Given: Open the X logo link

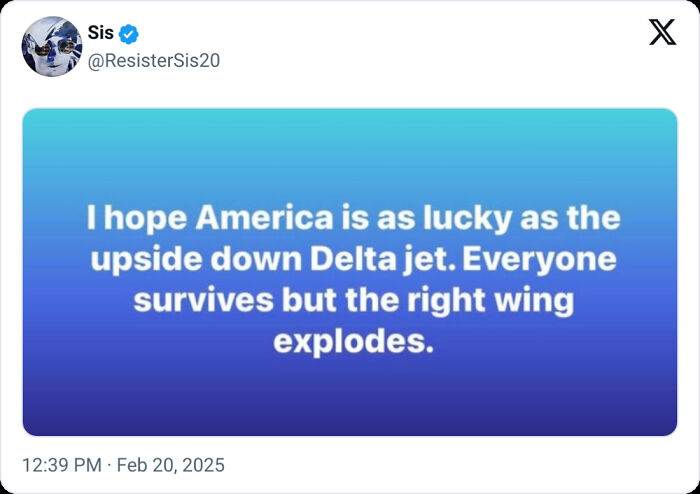Looking at the screenshot, I should pos(662,32).
